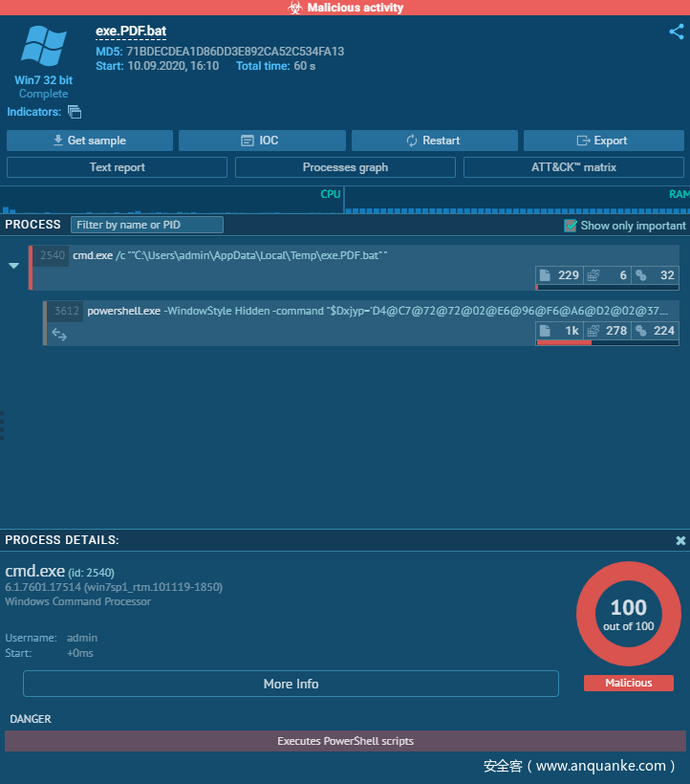Open More Info for cmd.exe
Image resolution: width=690 pixels, height=784 pixels.
pyautogui.click(x=291, y=684)
